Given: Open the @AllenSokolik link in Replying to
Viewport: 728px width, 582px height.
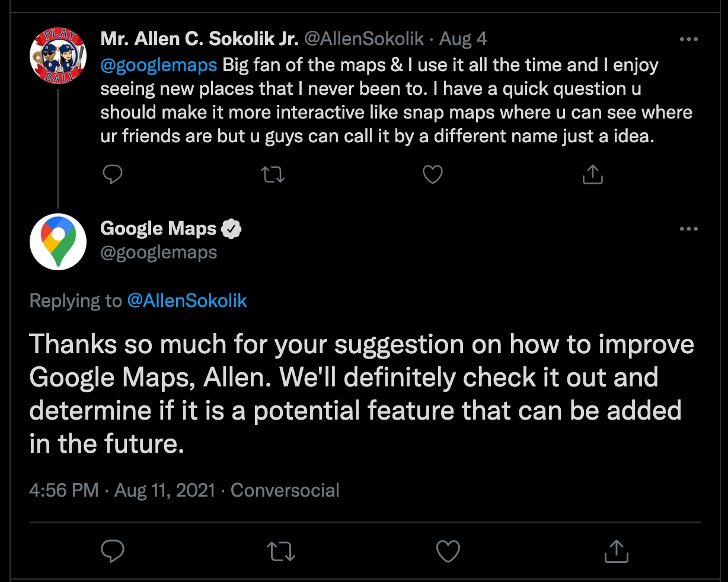Looking at the screenshot, I should [x=187, y=300].
